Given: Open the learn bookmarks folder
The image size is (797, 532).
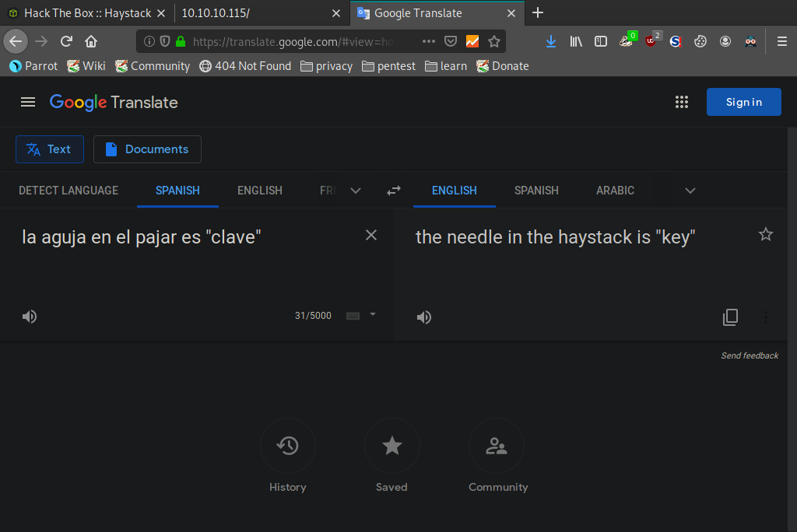Looking at the screenshot, I should pos(446,66).
